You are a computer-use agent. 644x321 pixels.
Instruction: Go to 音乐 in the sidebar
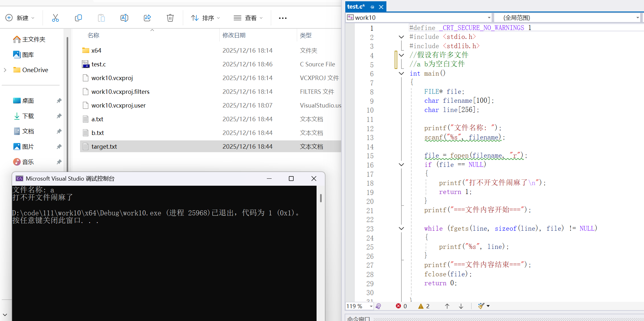pos(24,162)
